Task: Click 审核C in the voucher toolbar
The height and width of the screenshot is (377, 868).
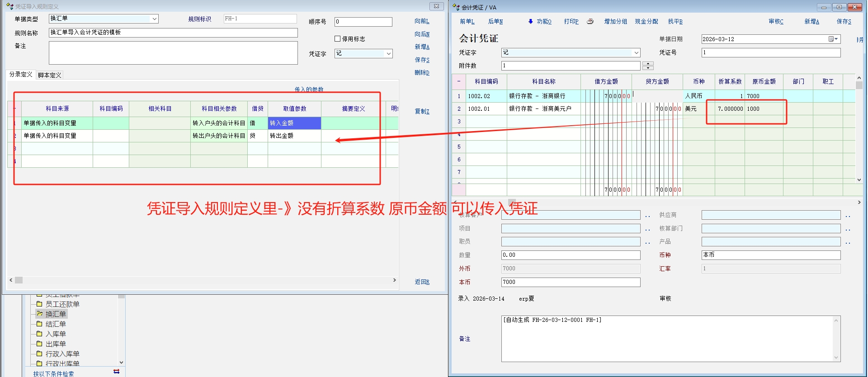Action: [776, 21]
